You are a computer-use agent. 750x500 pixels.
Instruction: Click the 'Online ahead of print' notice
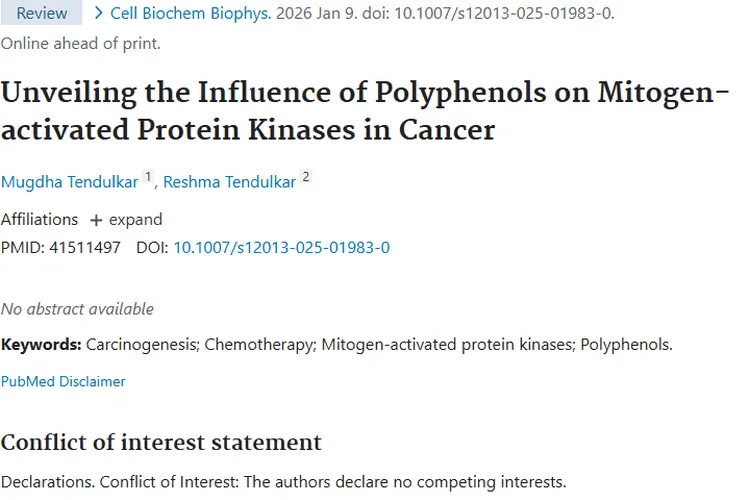click(x=80, y=43)
